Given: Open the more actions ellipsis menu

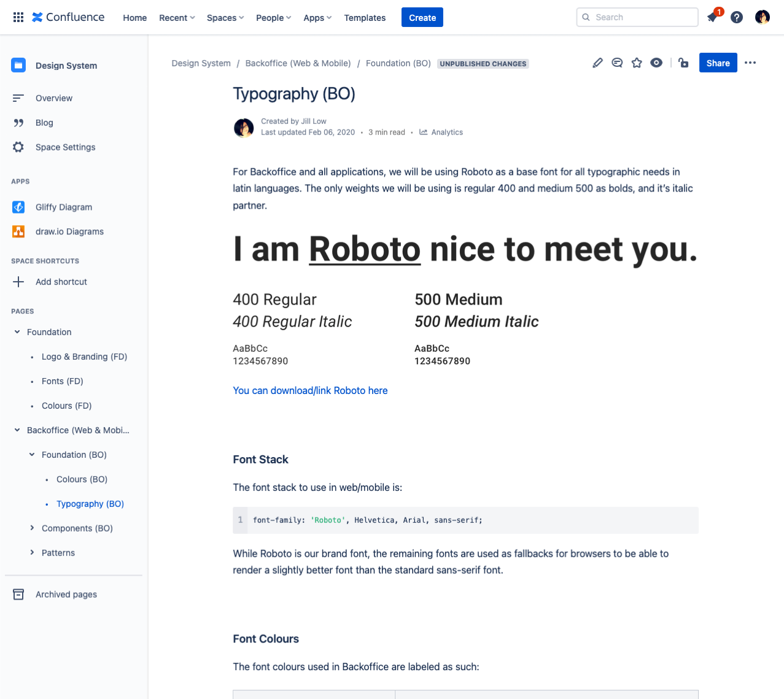Looking at the screenshot, I should pyautogui.click(x=750, y=63).
